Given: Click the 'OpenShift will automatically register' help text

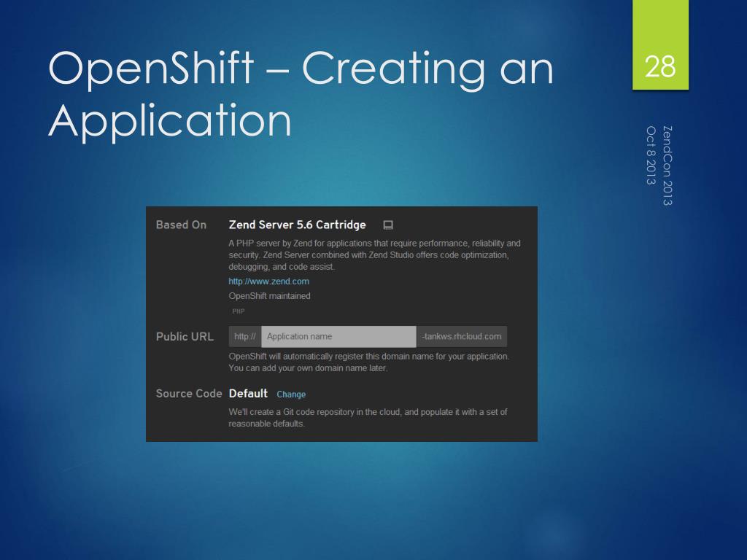Looking at the screenshot, I should (368, 362).
